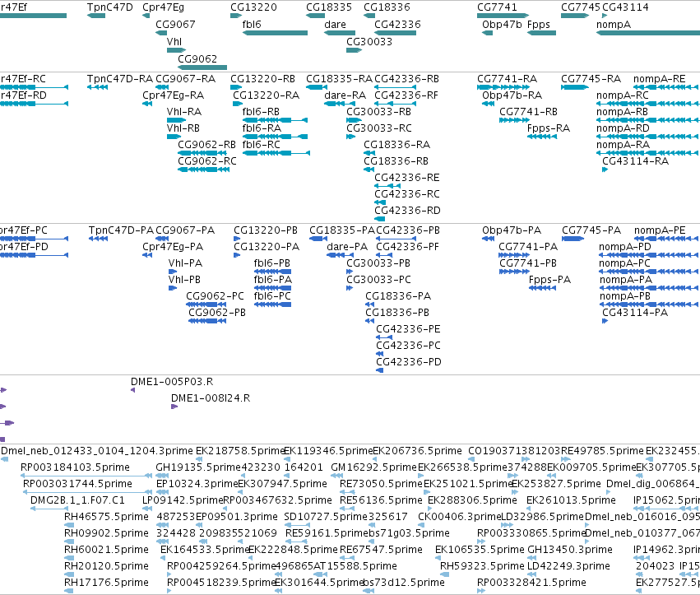Click protein label CG7741-PB
The height and width of the screenshot is (595, 700).
(528, 263)
